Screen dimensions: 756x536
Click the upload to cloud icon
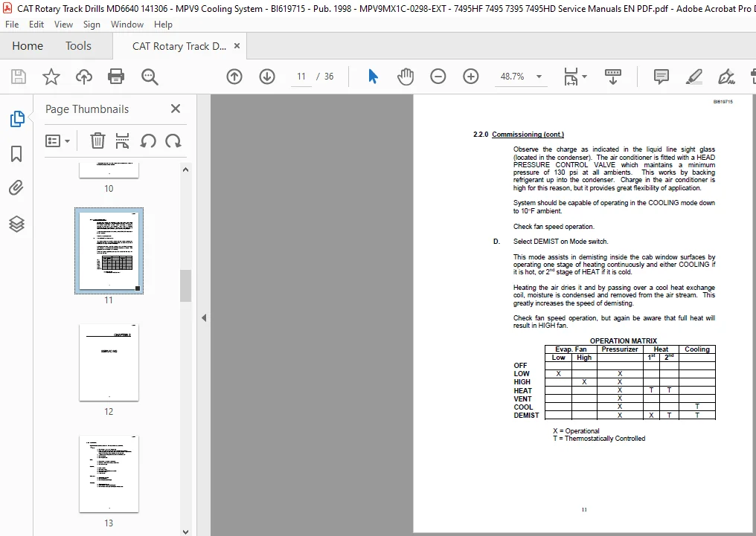pyautogui.click(x=84, y=77)
